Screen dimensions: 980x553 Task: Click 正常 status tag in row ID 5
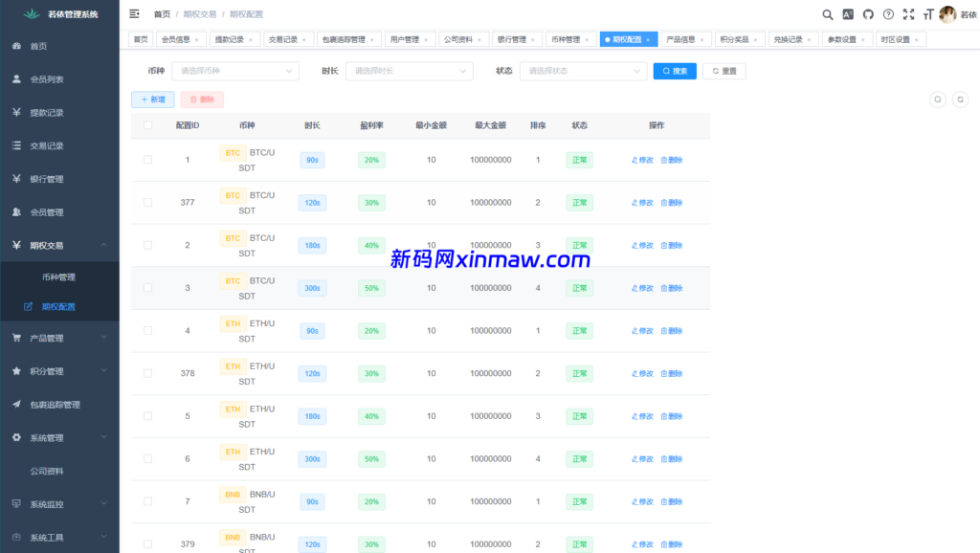(x=579, y=416)
